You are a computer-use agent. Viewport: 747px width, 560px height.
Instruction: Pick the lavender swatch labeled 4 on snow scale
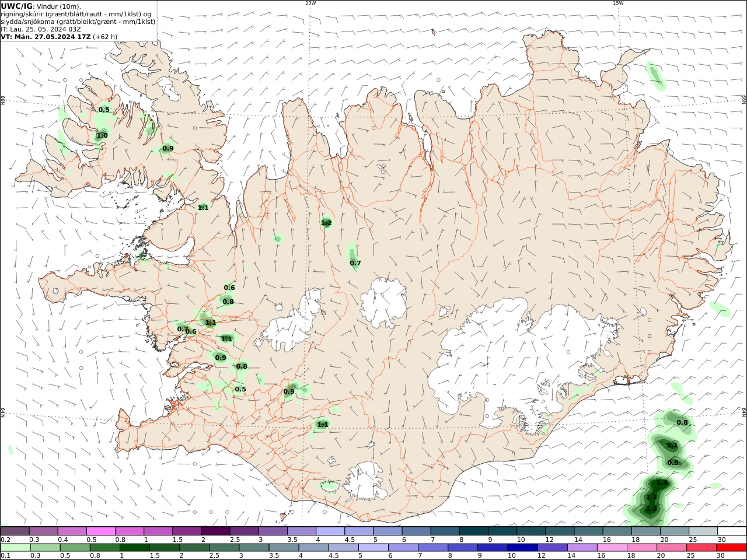pyautogui.click(x=330, y=531)
